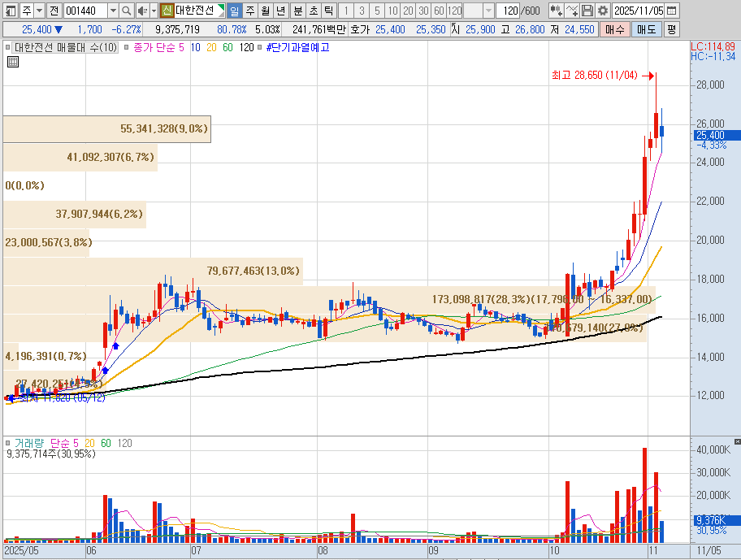This screenshot has height=560, width=741.
Task: Toggle the left sidebar panel icon
Action: [11, 11]
